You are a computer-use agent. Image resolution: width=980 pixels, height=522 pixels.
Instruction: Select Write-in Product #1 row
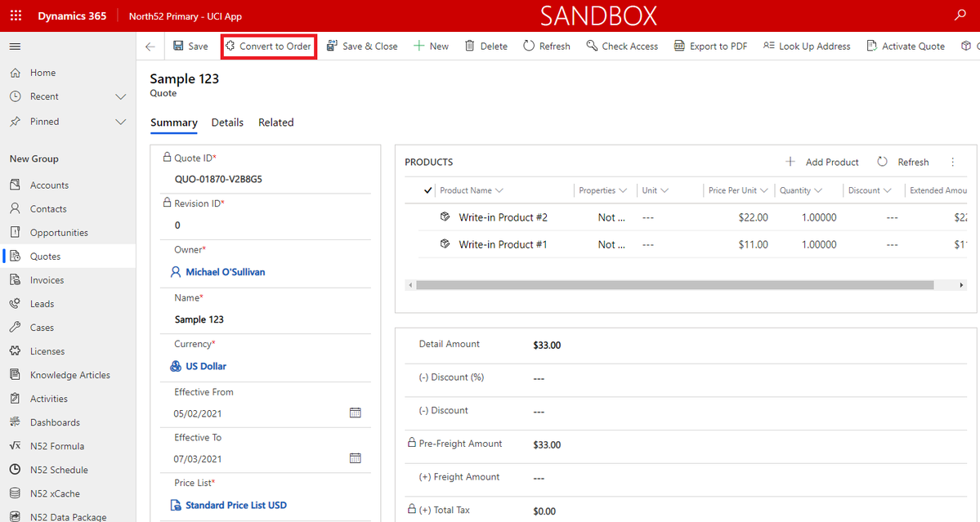pyautogui.click(x=692, y=245)
